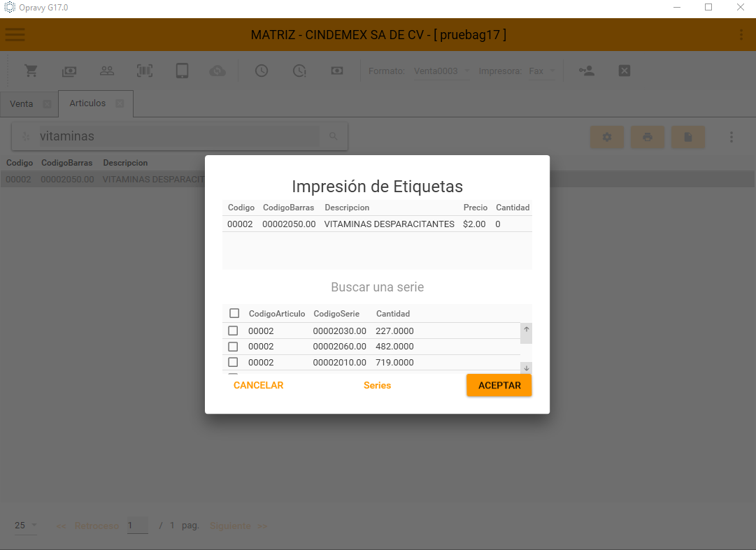Click the cloud sync toolbar icon
Screen dimensions: 756x550
(217, 71)
